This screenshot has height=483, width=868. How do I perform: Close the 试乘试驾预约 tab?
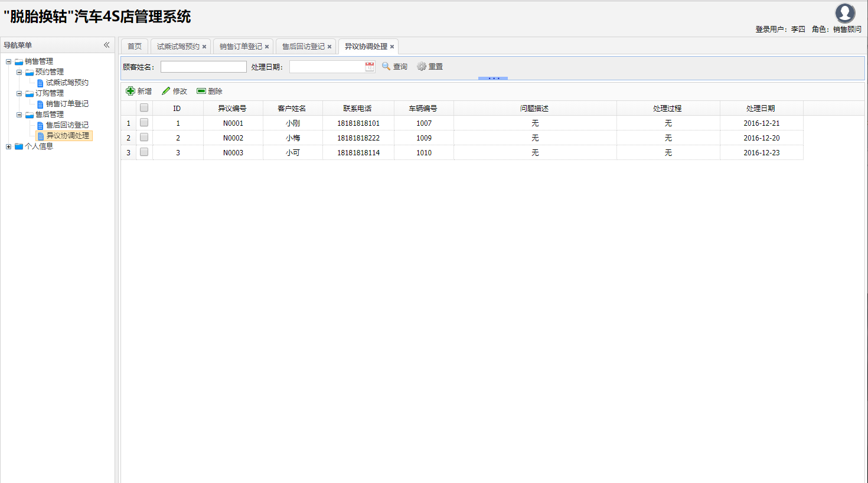(x=204, y=47)
